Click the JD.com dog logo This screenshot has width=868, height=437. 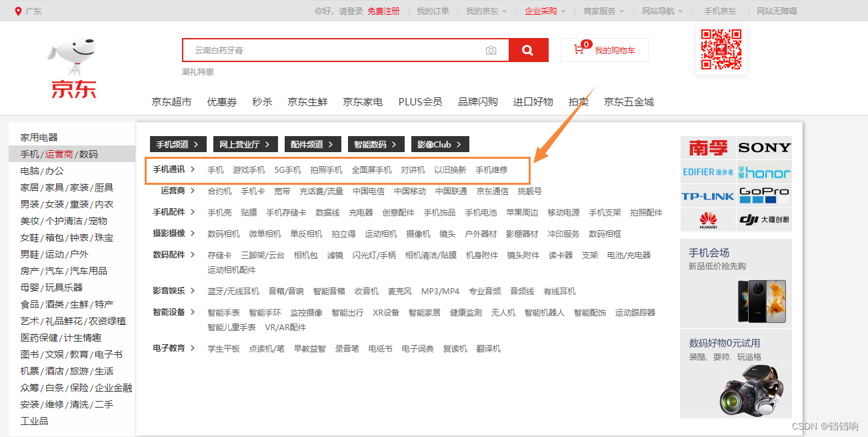point(73,69)
